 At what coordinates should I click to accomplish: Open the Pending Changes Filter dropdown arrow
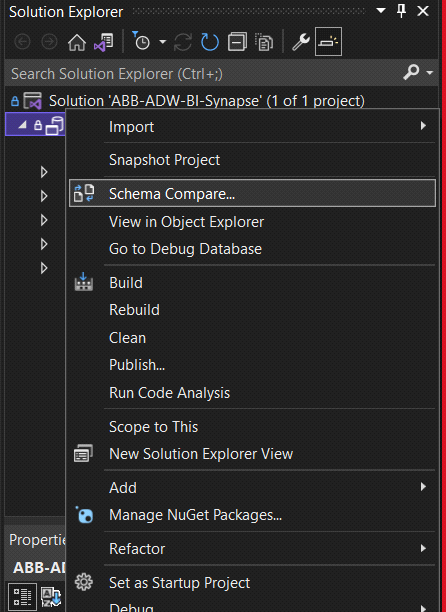163,42
